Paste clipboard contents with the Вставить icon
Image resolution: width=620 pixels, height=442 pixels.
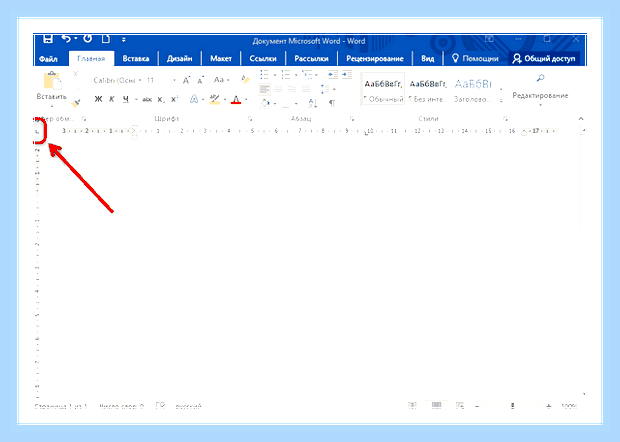(52, 81)
